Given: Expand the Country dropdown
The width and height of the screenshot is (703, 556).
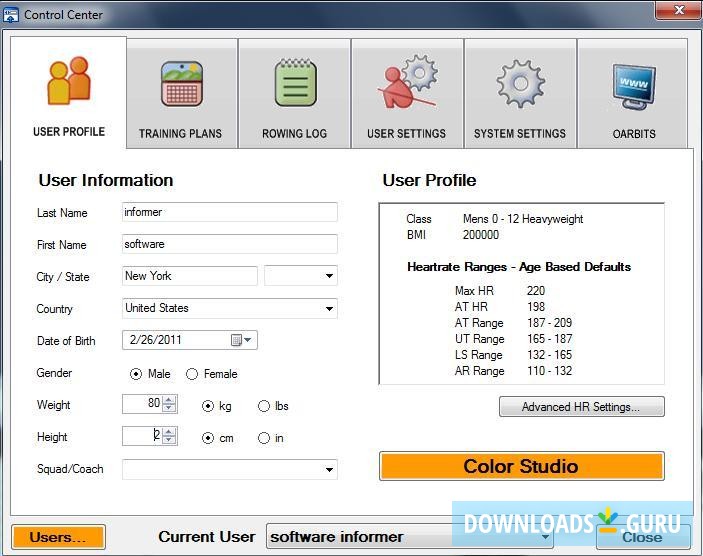Looking at the screenshot, I should 329,309.
